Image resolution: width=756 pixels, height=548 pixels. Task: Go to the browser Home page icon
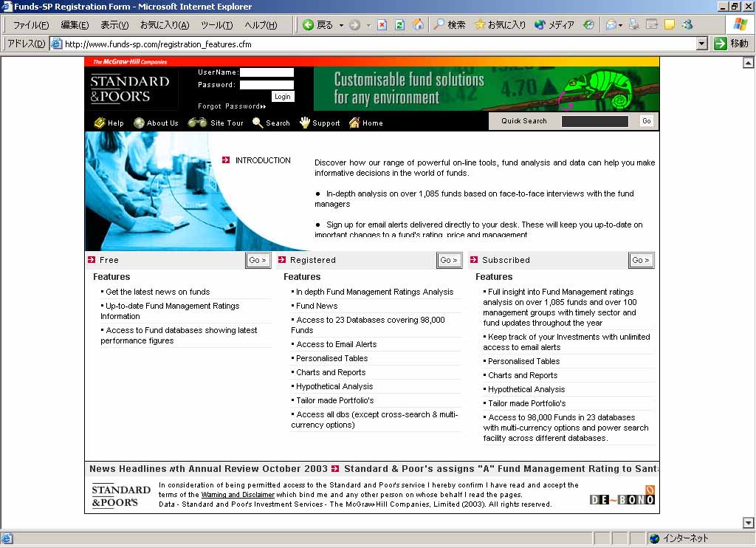coord(418,25)
